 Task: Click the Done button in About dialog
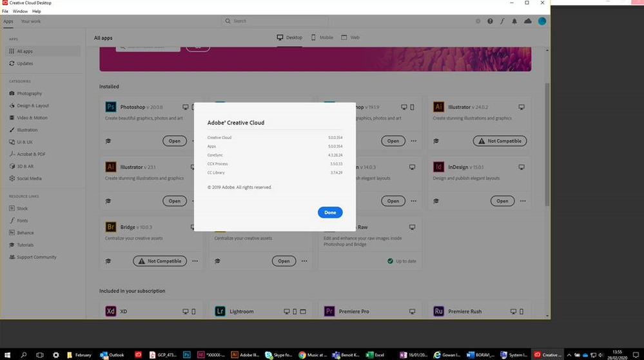point(330,213)
